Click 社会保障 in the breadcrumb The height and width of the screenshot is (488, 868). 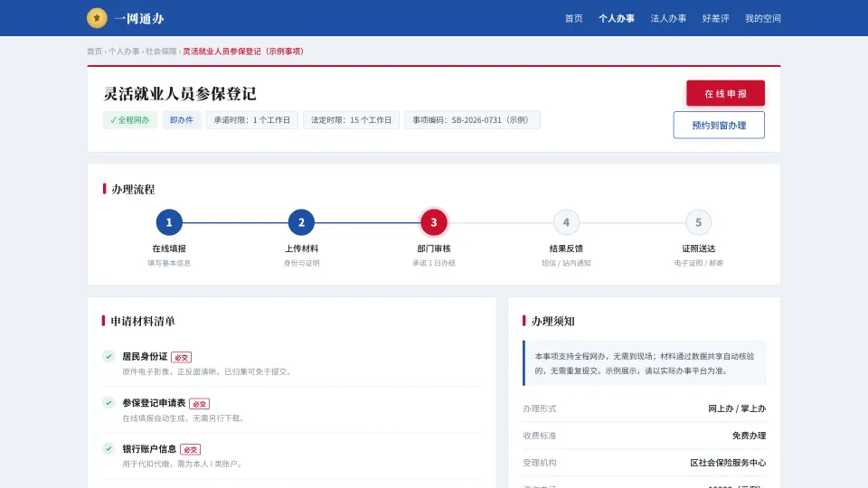click(161, 51)
